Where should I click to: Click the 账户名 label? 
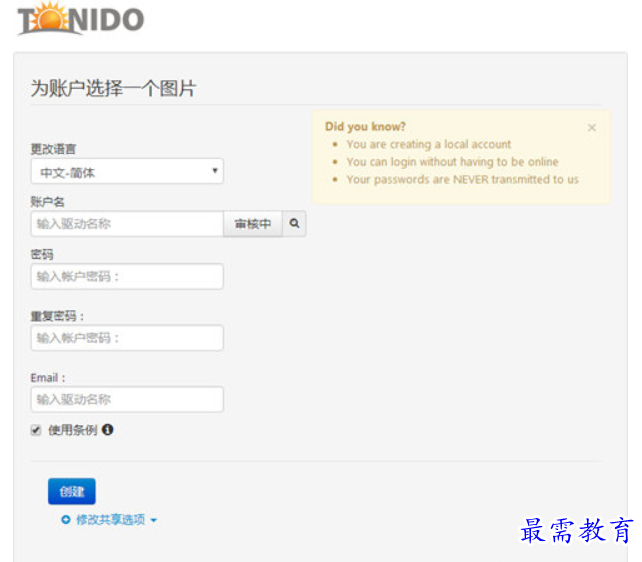tap(47, 201)
